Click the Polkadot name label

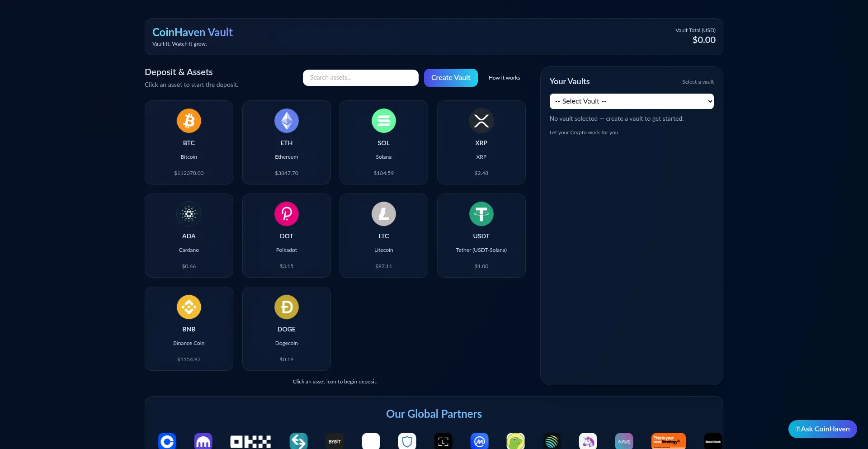coord(287,250)
